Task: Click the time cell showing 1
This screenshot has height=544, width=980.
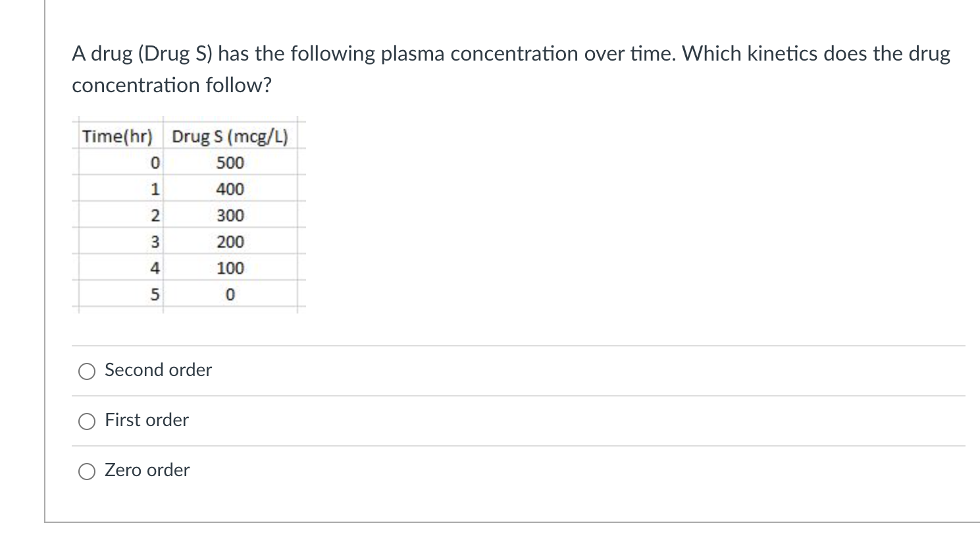Action: 155,189
